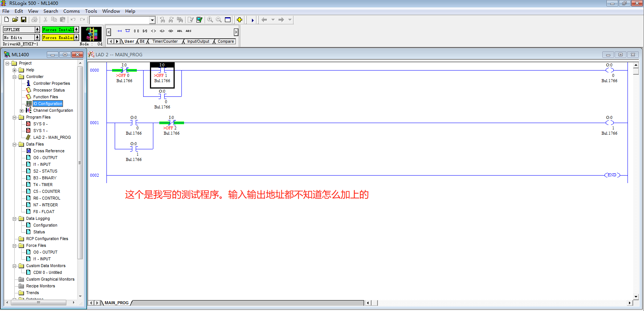Image resolution: width=644 pixels, height=311 pixels.
Task: Click the Print icon in toolbar
Action: coord(34,20)
